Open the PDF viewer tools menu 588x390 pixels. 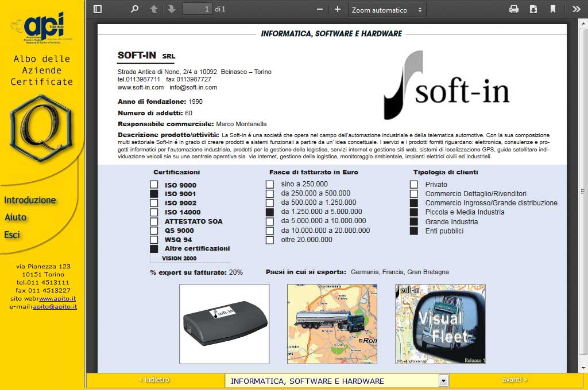(x=577, y=9)
